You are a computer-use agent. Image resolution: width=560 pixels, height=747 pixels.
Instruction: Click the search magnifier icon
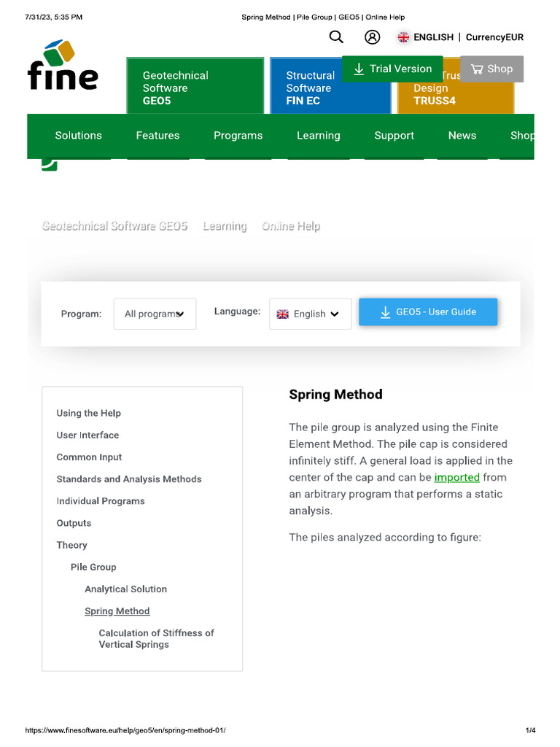(336, 37)
